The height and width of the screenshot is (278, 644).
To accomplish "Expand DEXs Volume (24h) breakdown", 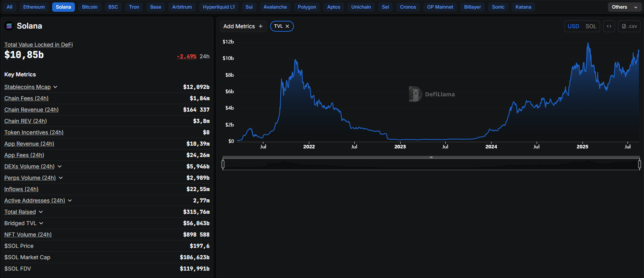I will (x=60, y=166).
